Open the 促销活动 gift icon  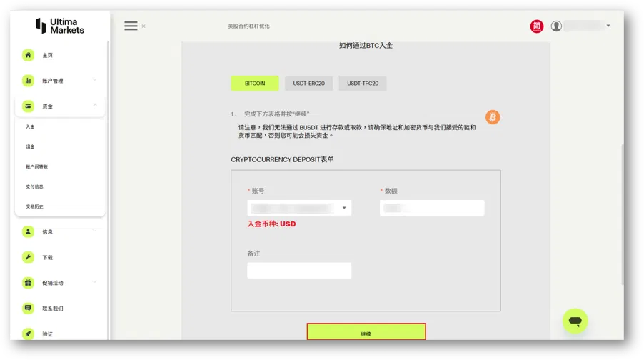pyautogui.click(x=28, y=283)
